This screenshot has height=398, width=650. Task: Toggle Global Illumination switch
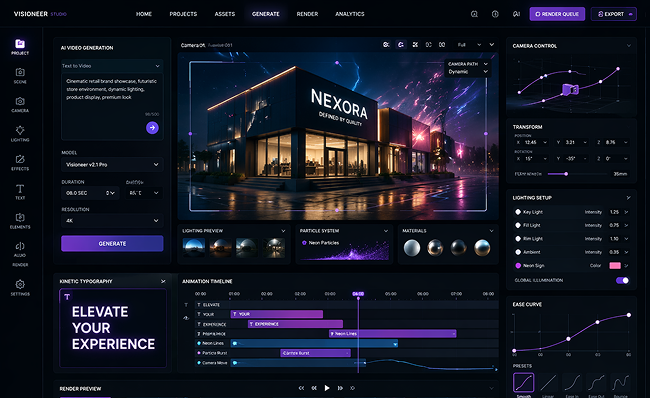622,281
